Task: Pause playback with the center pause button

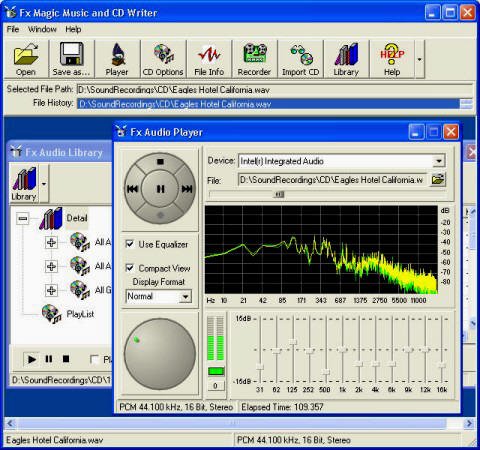Action: [x=160, y=189]
